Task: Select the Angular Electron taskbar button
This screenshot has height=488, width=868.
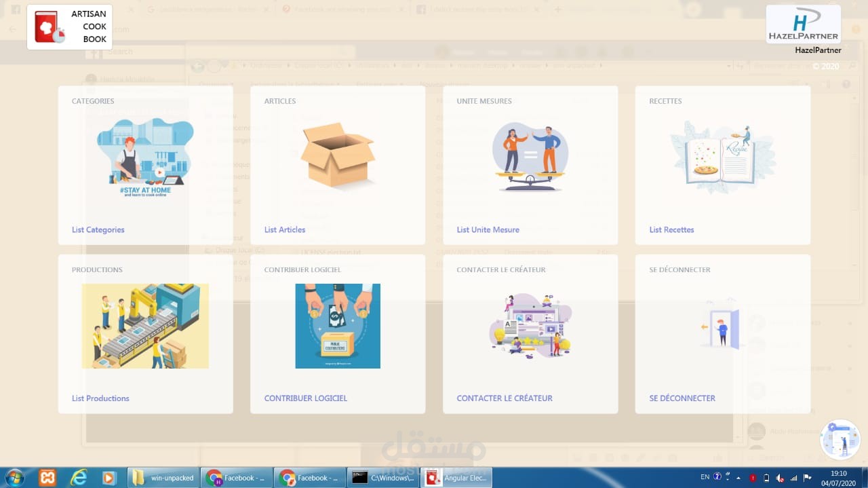Action: pos(456,478)
